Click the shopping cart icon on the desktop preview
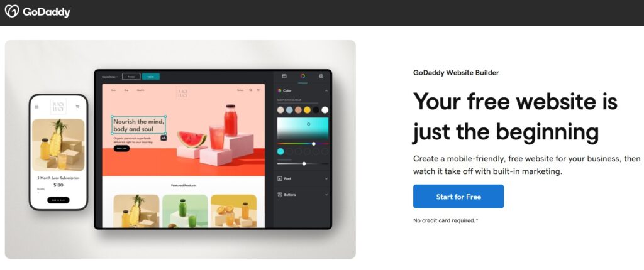Screen dimensions: 644x270 [258, 90]
